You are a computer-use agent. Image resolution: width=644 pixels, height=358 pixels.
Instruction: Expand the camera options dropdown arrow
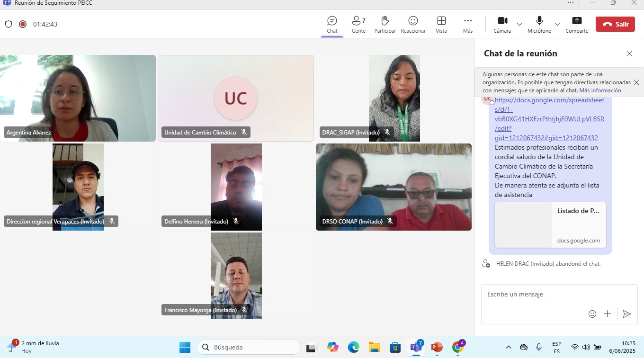519,24
